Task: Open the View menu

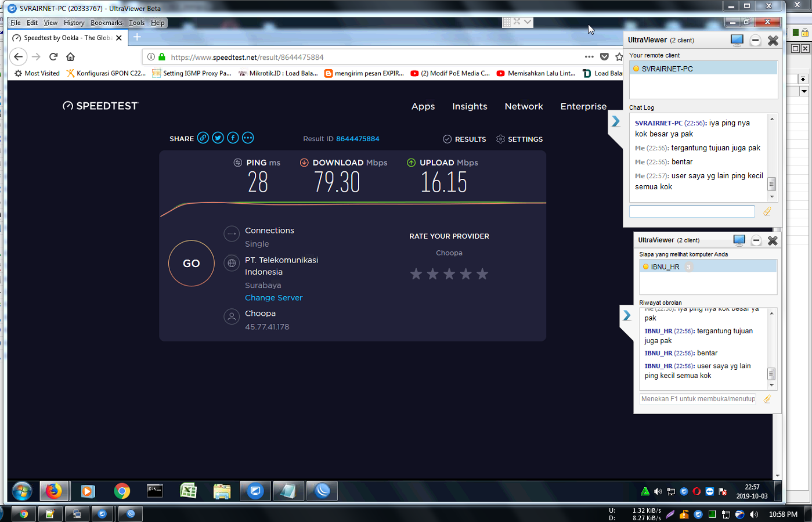Action: point(50,23)
